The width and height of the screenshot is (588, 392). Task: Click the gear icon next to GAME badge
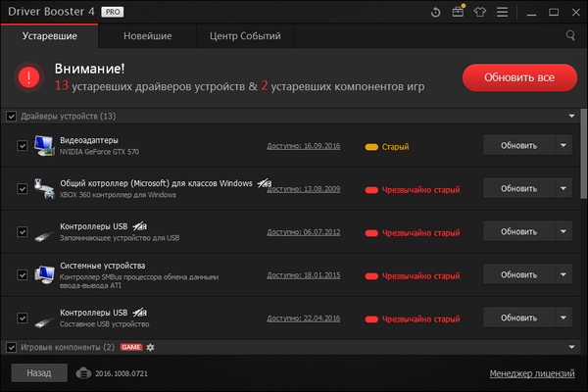click(x=150, y=347)
